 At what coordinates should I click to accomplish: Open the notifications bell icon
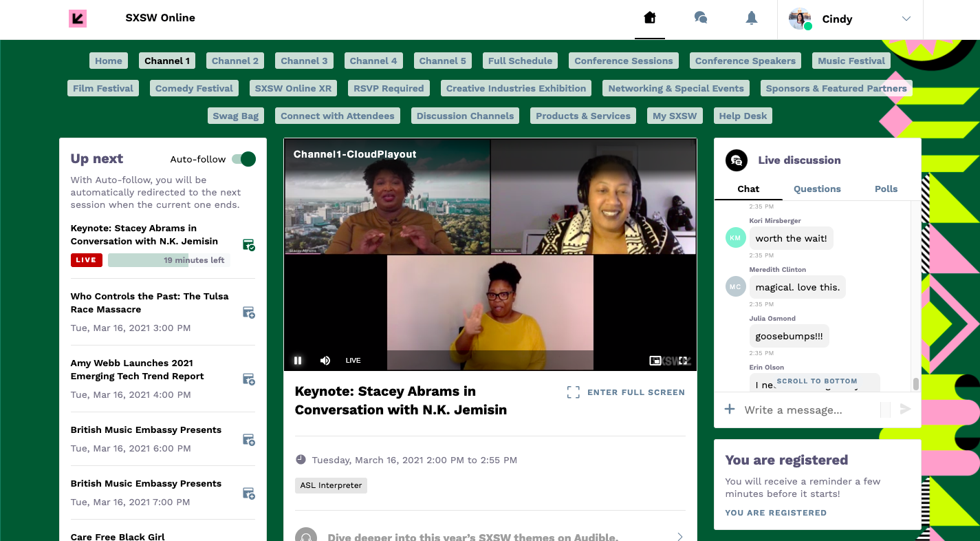[x=752, y=18]
